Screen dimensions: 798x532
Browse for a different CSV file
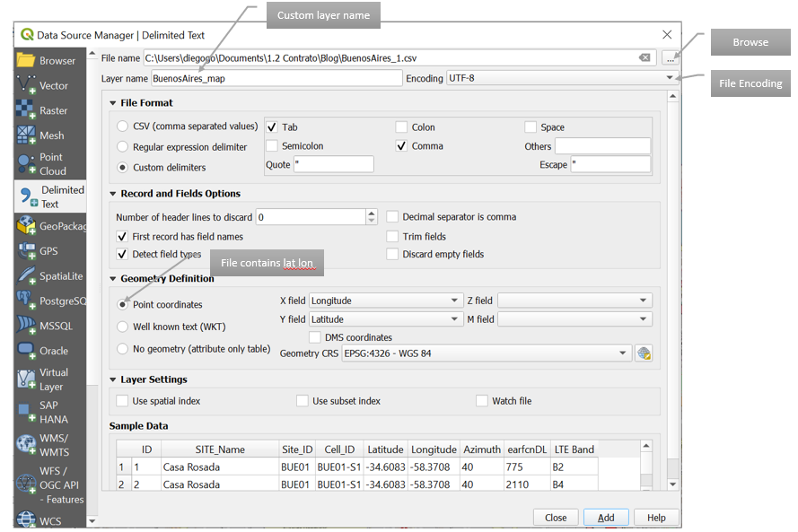671,57
